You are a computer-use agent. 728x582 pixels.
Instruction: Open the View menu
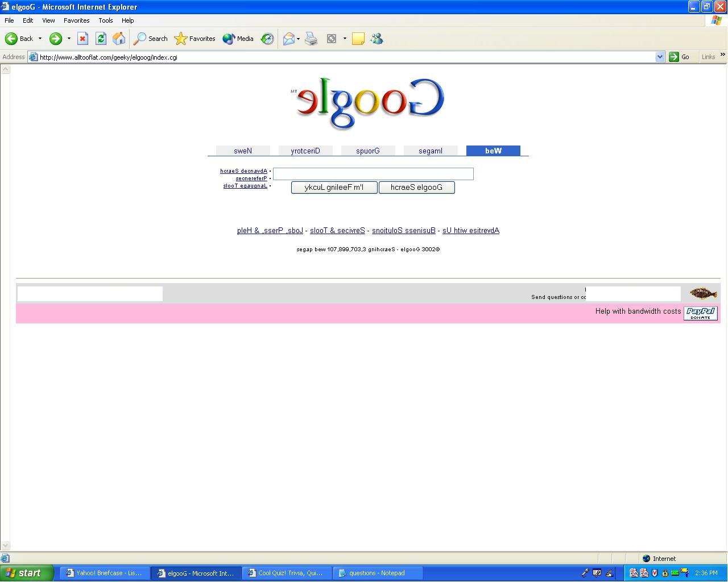48,20
